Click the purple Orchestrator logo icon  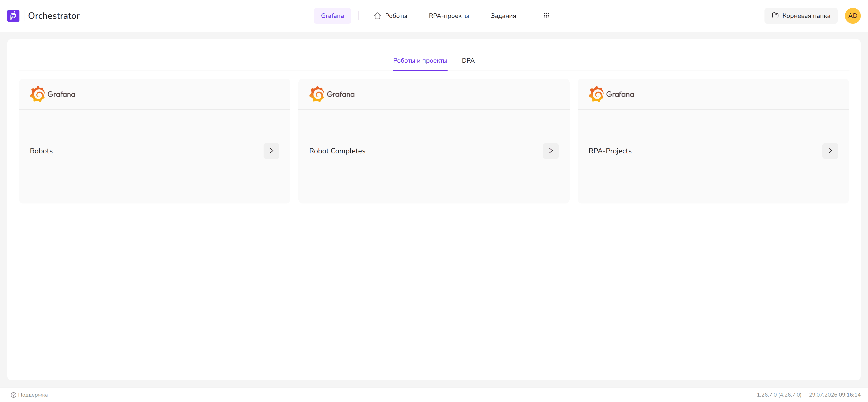tap(13, 16)
